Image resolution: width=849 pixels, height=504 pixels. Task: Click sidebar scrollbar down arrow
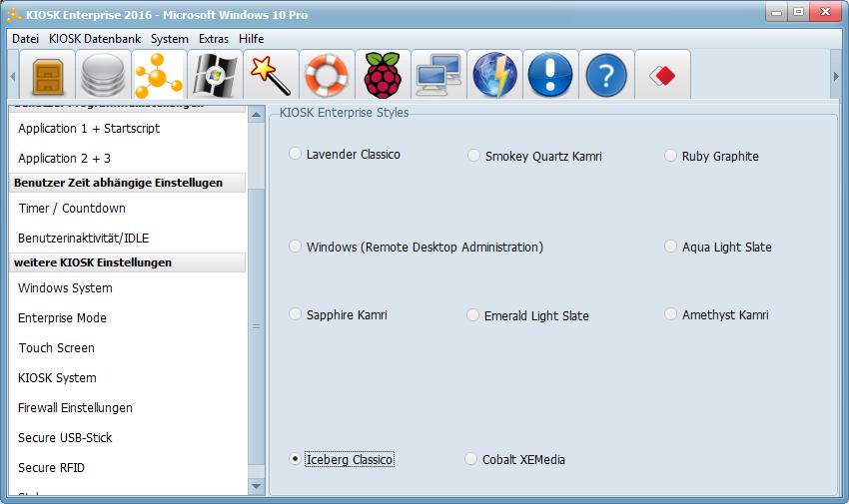(257, 486)
